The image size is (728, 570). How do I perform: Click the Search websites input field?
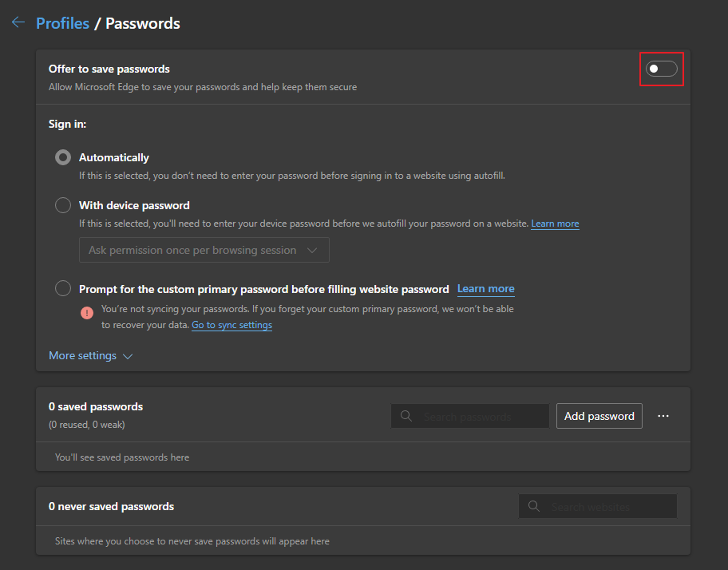[607, 506]
